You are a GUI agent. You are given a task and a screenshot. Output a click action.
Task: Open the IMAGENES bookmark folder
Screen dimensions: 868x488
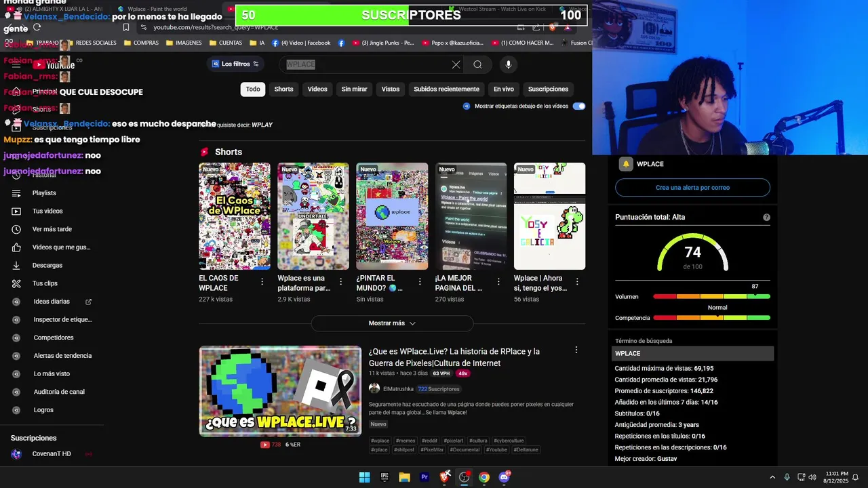183,43
